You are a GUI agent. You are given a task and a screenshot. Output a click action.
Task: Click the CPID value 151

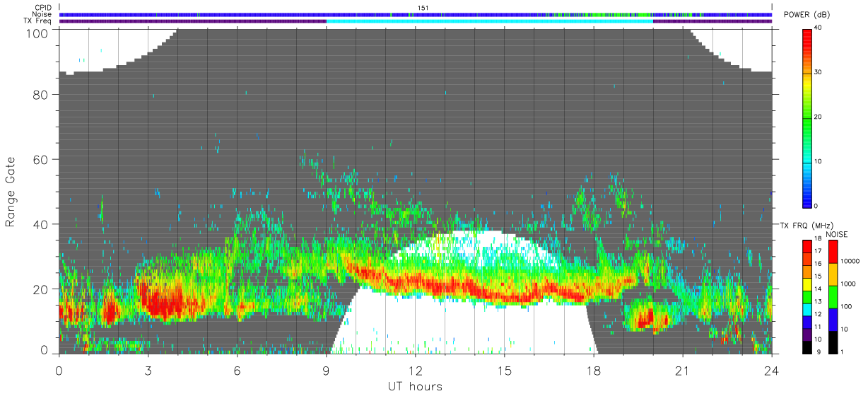pyautogui.click(x=423, y=8)
